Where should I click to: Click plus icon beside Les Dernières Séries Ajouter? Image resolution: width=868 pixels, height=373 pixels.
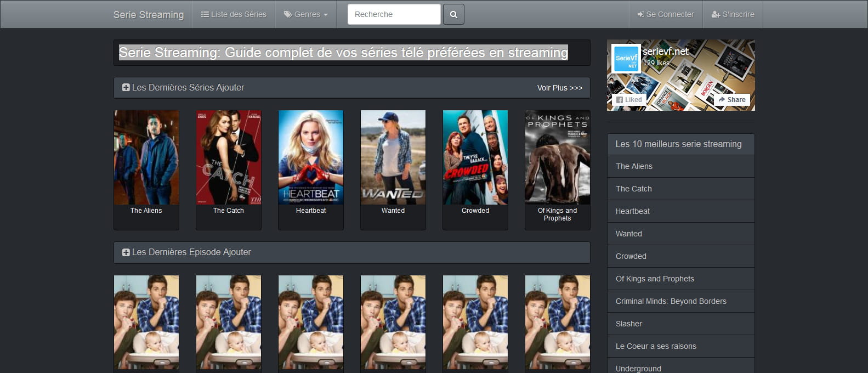point(126,88)
